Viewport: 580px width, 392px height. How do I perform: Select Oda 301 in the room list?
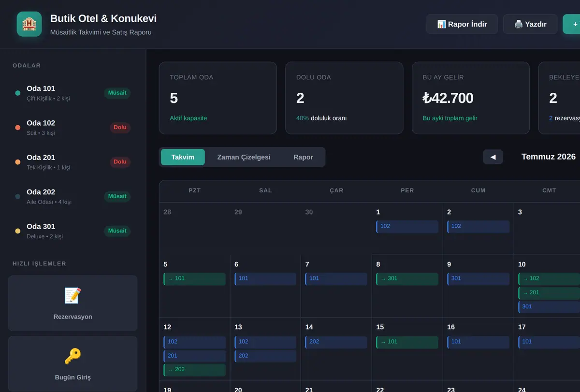pos(72,231)
